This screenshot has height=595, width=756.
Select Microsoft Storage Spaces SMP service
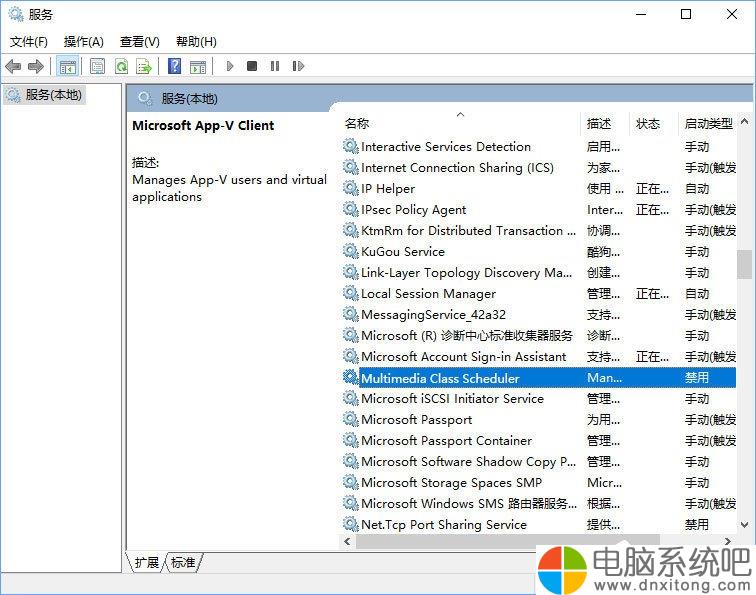[x=539, y=482]
